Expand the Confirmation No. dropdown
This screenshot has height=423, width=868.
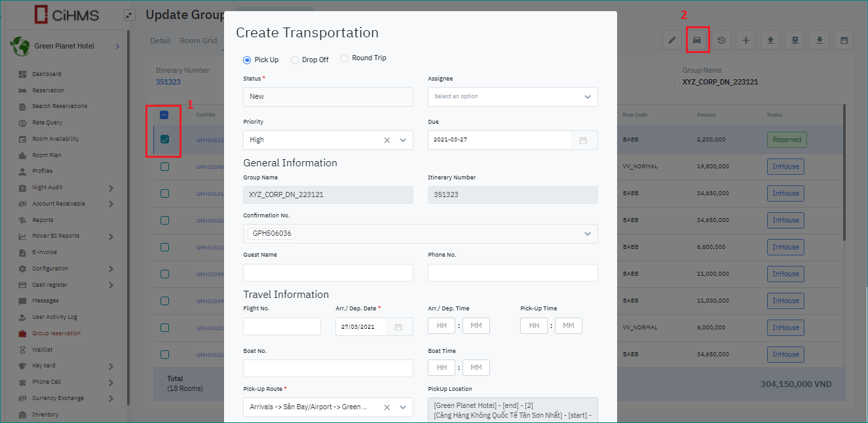click(587, 234)
